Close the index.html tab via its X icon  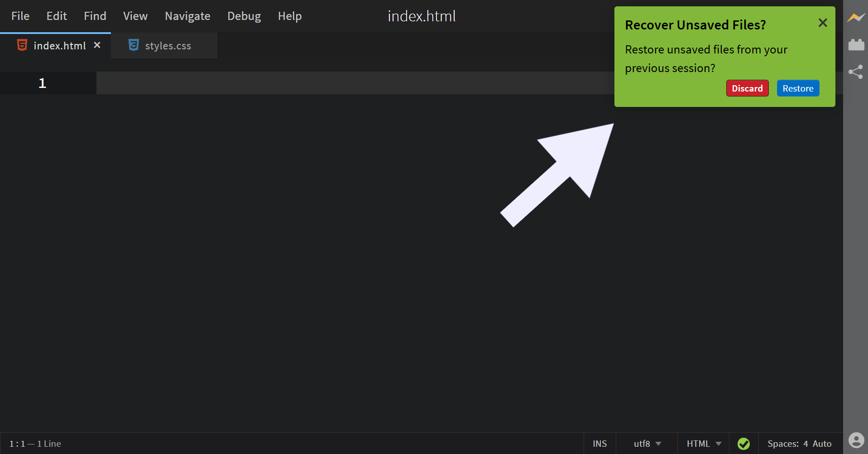[x=97, y=45]
